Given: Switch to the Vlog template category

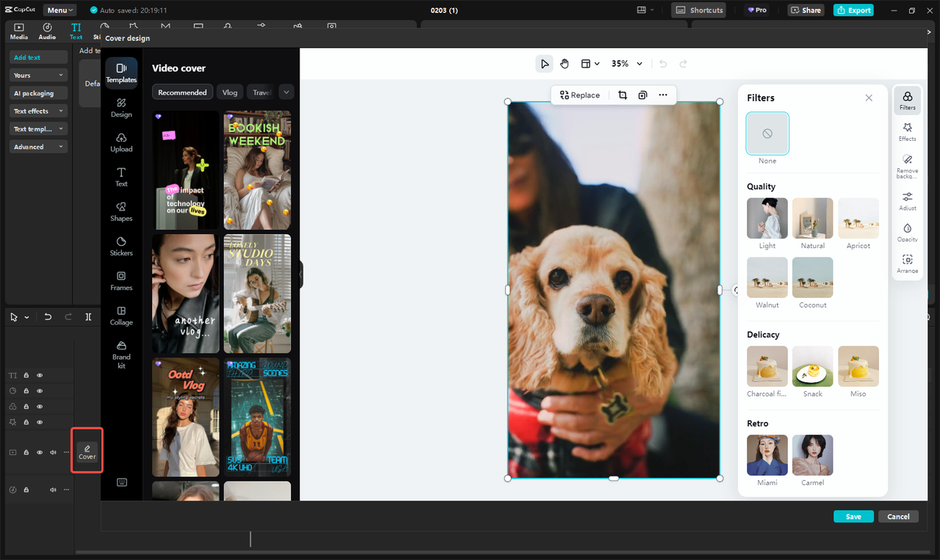Looking at the screenshot, I should coord(229,92).
